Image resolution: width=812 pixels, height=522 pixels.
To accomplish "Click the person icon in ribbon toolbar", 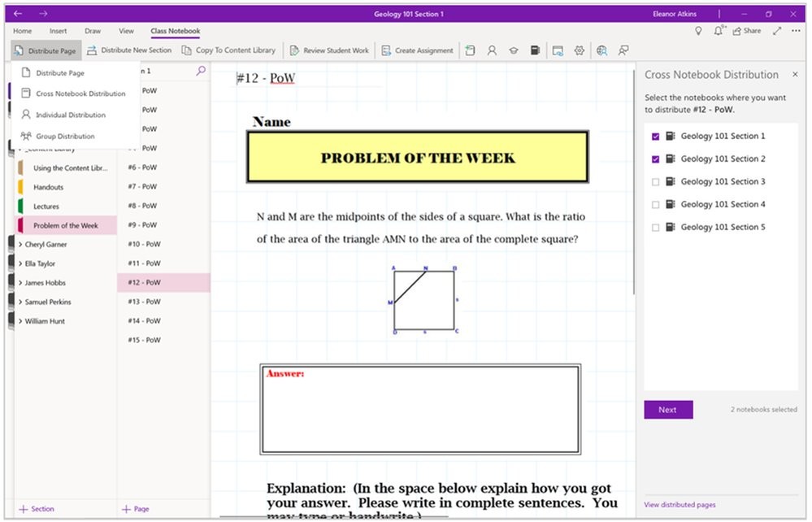I will (492, 50).
